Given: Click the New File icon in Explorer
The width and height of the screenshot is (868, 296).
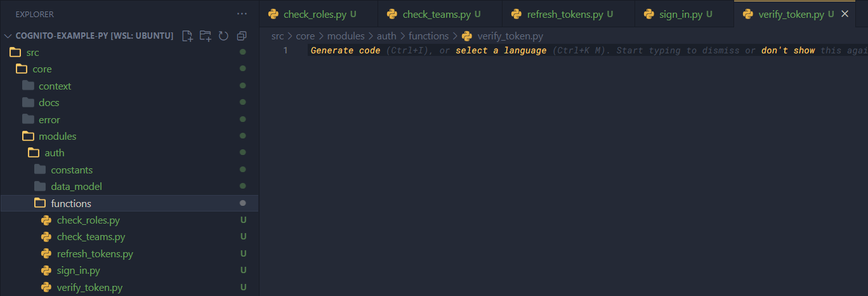Looking at the screenshot, I should pyautogui.click(x=187, y=36).
